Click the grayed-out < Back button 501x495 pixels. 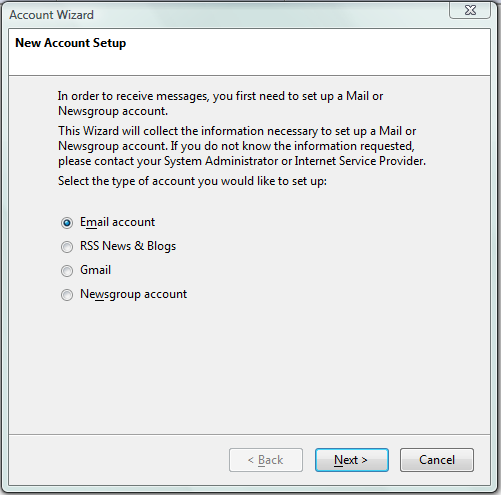pos(266,460)
